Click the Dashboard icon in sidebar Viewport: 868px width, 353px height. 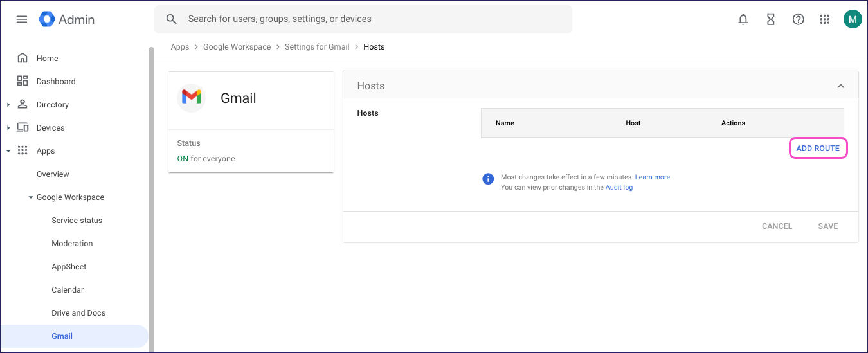(23, 82)
